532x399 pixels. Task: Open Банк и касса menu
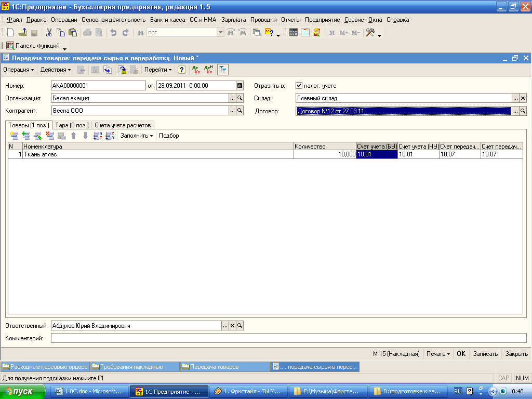pyautogui.click(x=168, y=20)
